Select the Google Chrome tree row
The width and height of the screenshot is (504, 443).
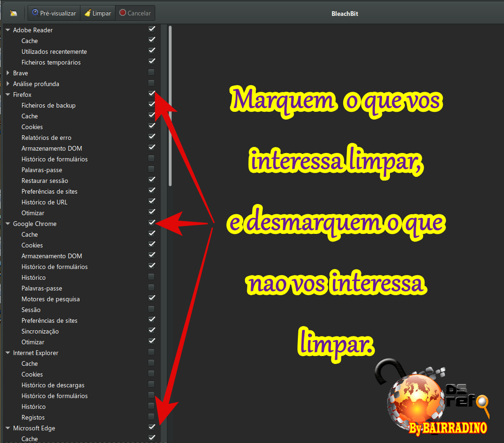point(81,224)
